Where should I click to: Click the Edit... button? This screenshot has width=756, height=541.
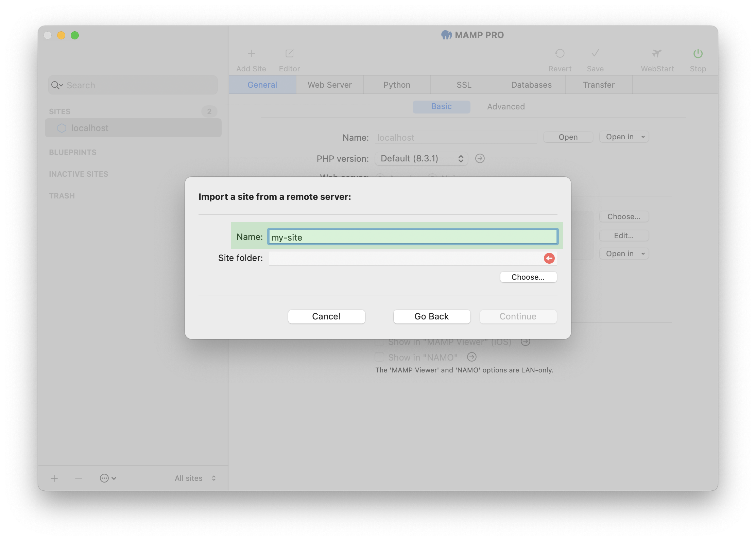[x=624, y=236]
